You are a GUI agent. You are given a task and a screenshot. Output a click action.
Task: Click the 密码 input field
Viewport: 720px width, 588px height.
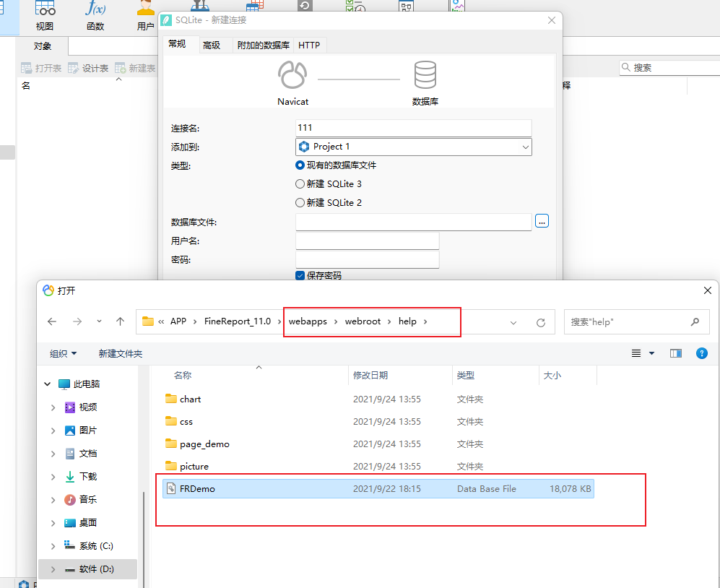pos(368,259)
